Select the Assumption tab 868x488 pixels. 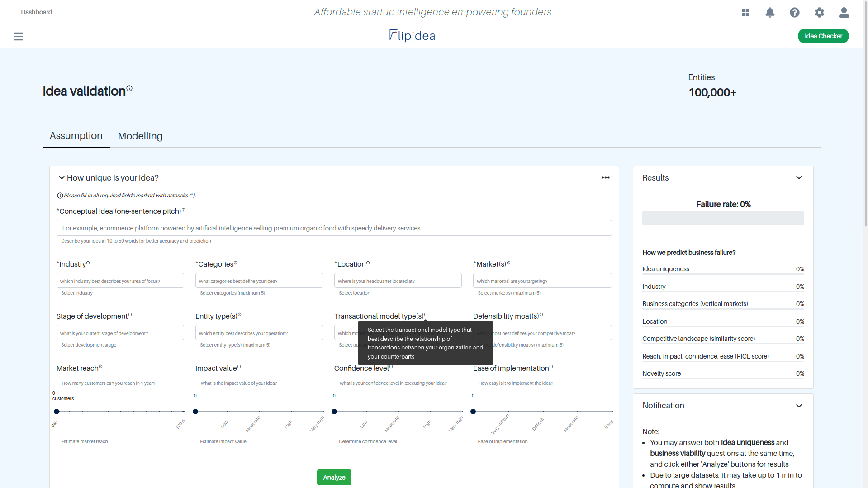coord(76,136)
